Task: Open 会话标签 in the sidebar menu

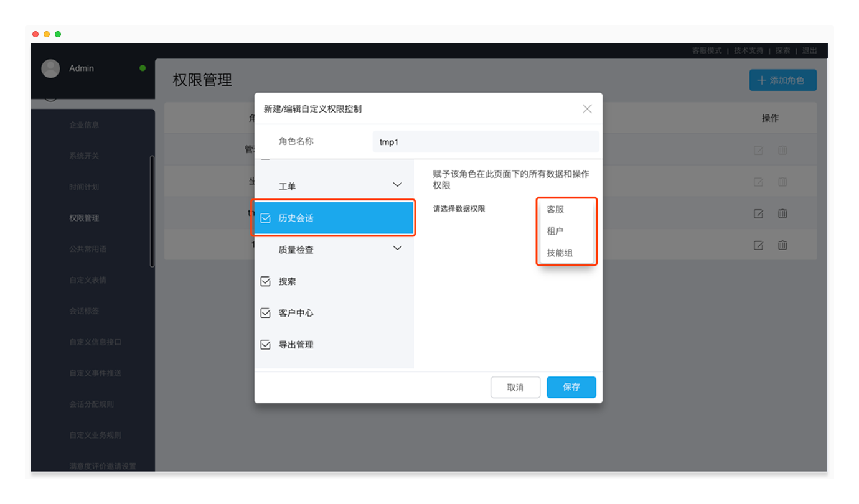Action: coord(84,311)
